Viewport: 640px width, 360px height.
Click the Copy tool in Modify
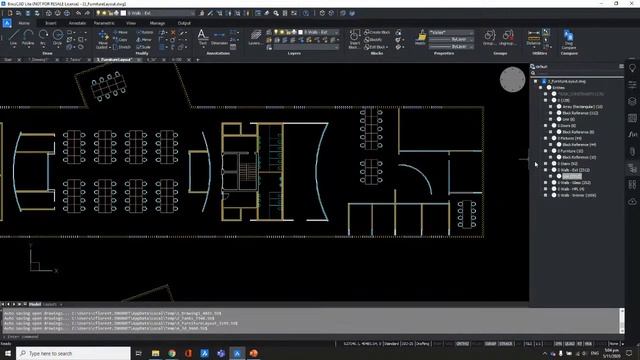[x=120, y=40]
